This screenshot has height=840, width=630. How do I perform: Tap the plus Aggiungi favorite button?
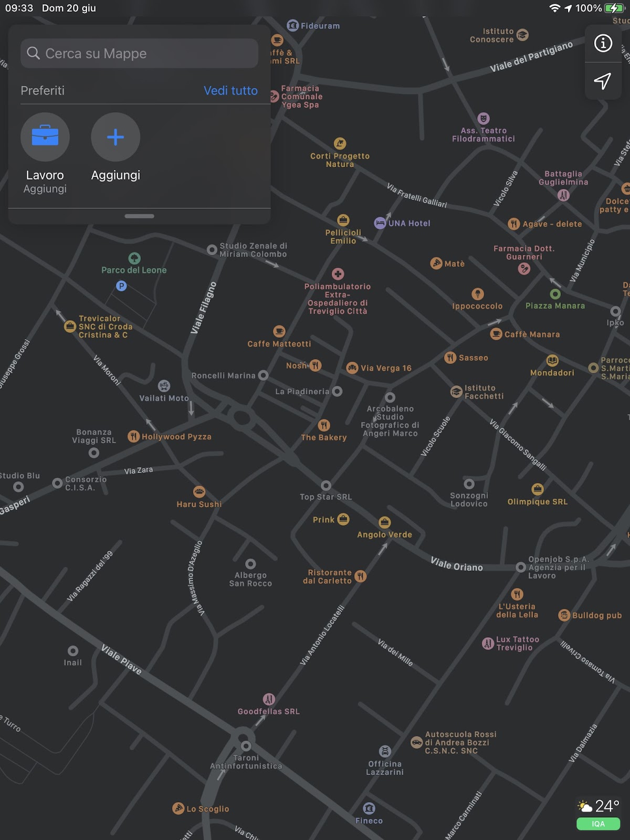[x=115, y=137]
